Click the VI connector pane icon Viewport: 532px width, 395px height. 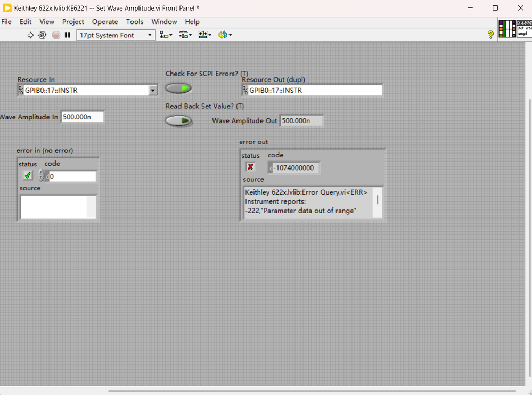(x=507, y=29)
